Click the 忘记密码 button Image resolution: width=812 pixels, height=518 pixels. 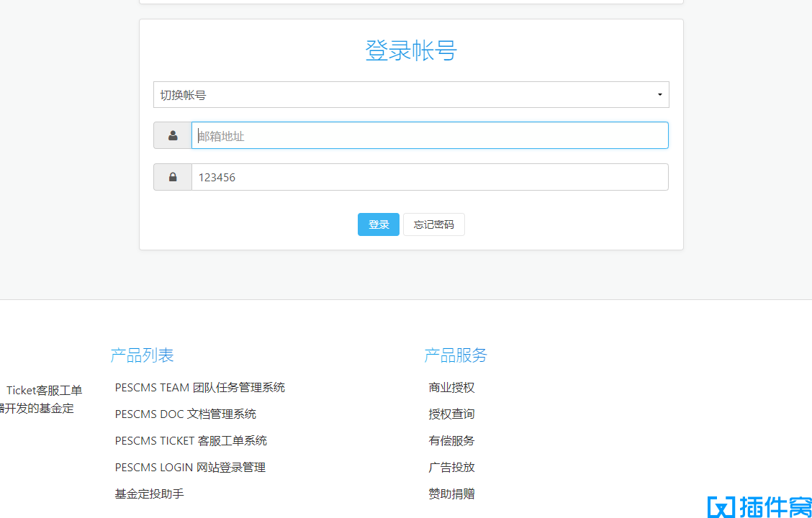coord(434,224)
